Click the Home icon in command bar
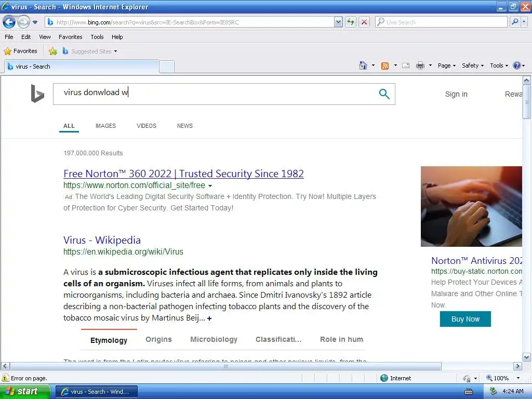The height and width of the screenshot is (399, 532). tap(363, 65)
